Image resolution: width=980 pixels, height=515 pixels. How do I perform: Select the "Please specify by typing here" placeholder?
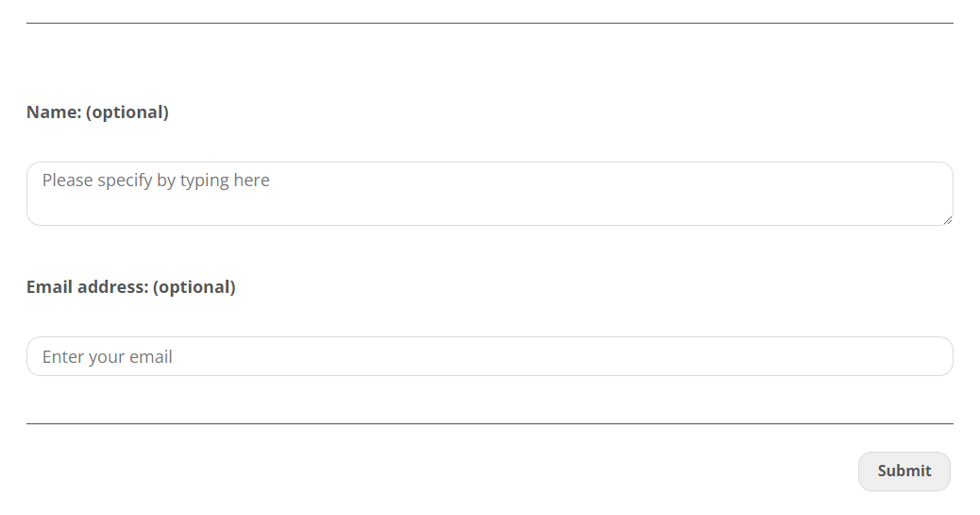[x=156, y=180]
